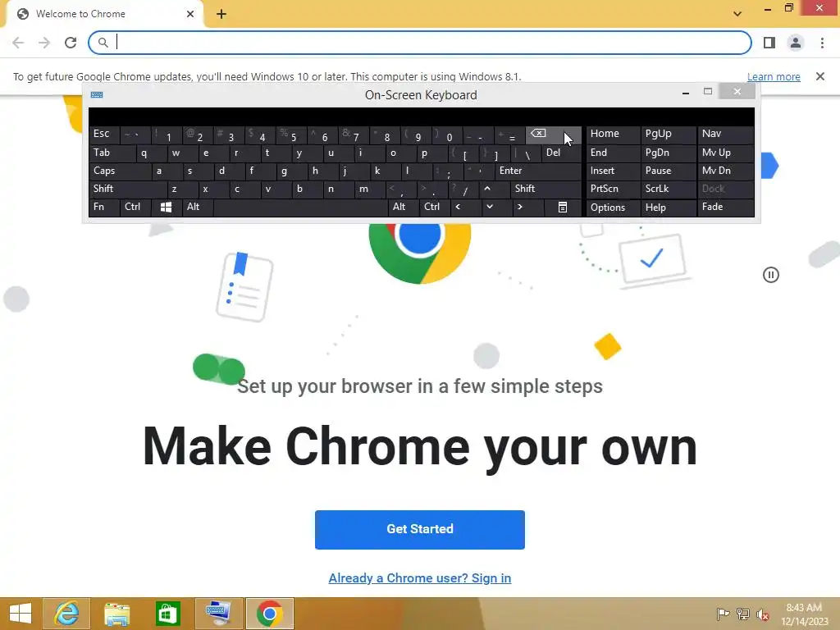
Task: Open the Windows Start button
Action: point(21,614)
